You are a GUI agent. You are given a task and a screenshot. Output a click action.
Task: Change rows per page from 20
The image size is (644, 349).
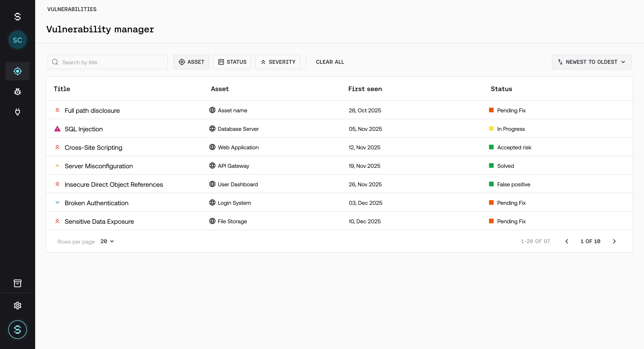(x=107, y=241)
